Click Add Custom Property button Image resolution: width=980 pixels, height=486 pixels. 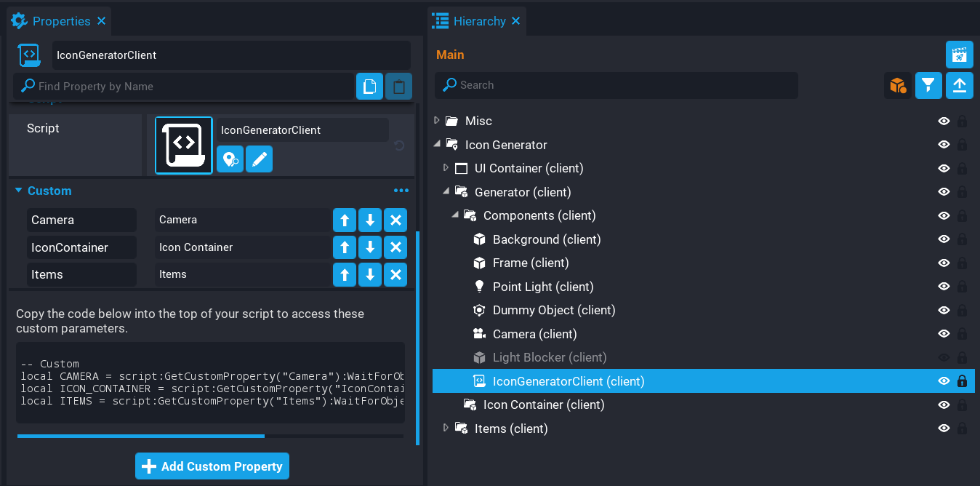click(x=212, y=466)
